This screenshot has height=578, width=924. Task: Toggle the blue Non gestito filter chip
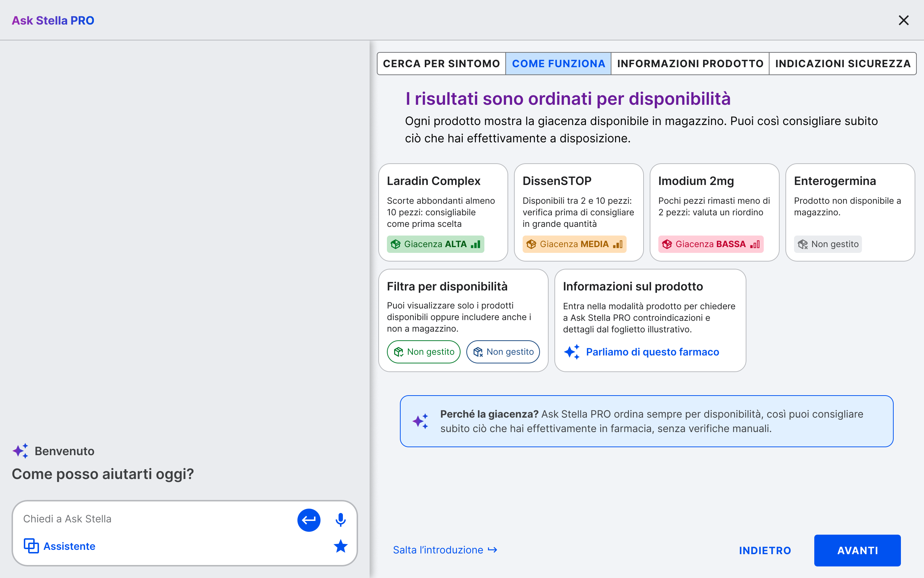coord(503,352)
